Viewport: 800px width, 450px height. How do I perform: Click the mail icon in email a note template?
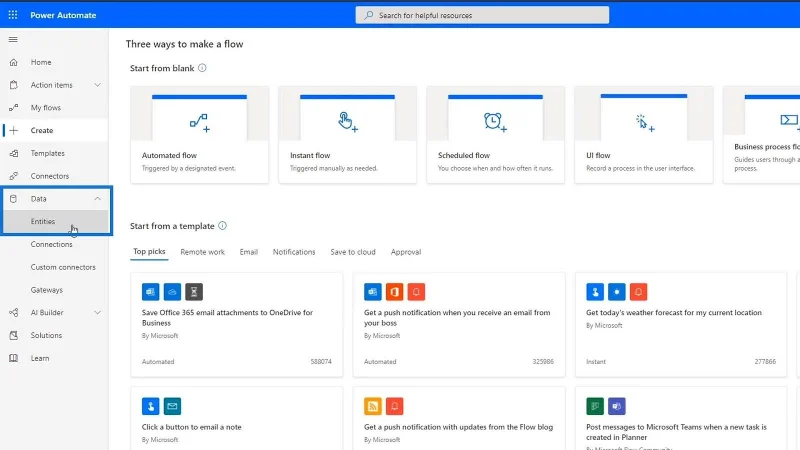(172, 406)
